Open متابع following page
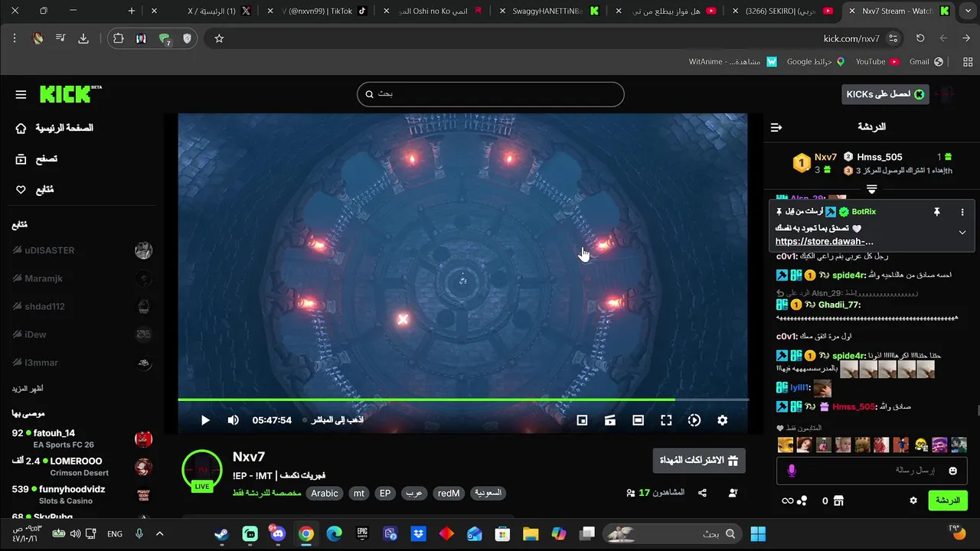Image resolution: width=980 pixels, height=551 pixels. pyautogui.click(x=35, y=190)
